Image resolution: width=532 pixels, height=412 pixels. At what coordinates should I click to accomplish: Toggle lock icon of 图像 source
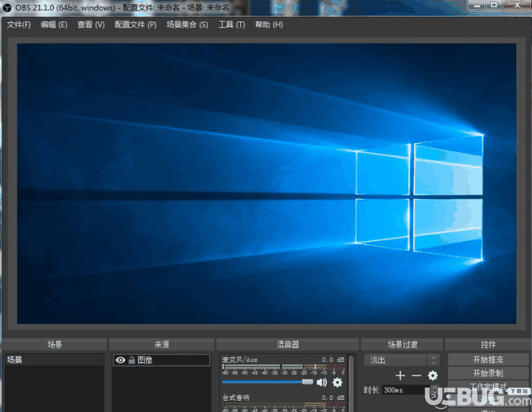pos(131,360)
